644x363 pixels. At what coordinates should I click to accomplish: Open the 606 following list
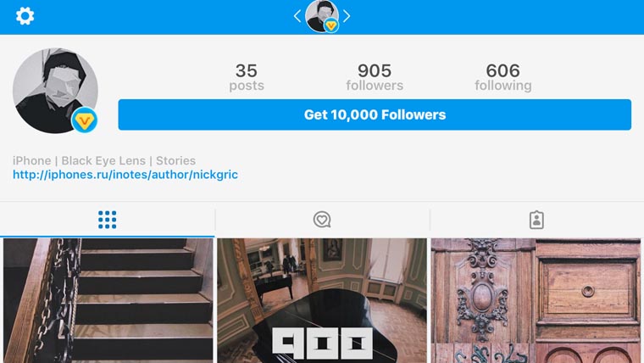(502, 76)
